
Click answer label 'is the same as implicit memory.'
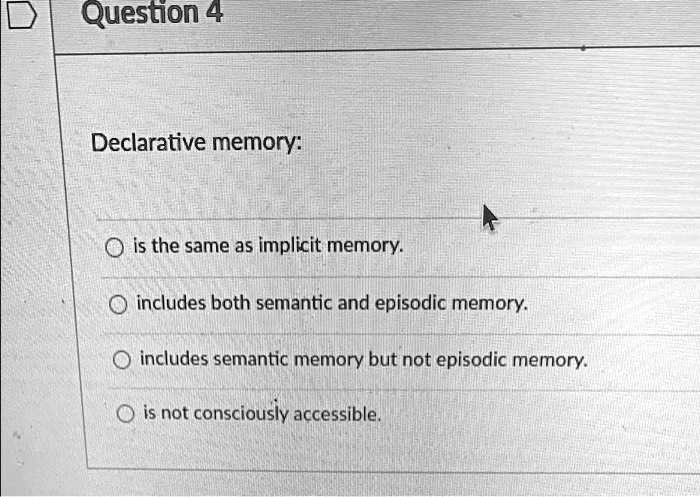point(268,246)
